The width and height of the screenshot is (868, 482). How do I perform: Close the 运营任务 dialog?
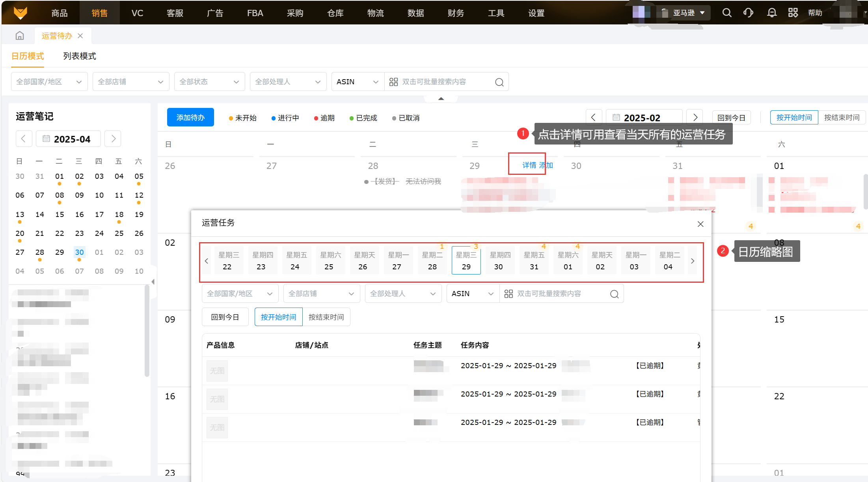pyautogui.click(x=700, y=224)
